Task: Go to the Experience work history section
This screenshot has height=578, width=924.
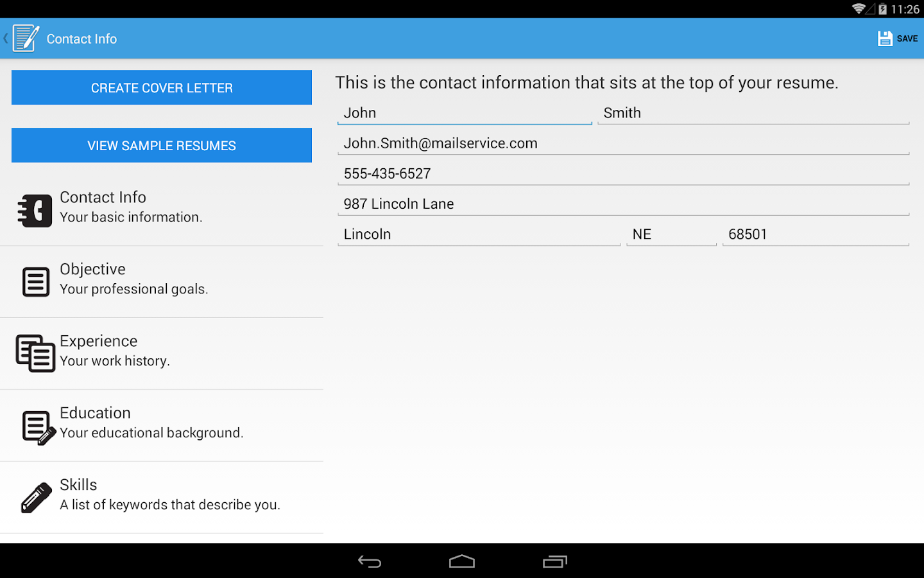Action: (162, 354)
